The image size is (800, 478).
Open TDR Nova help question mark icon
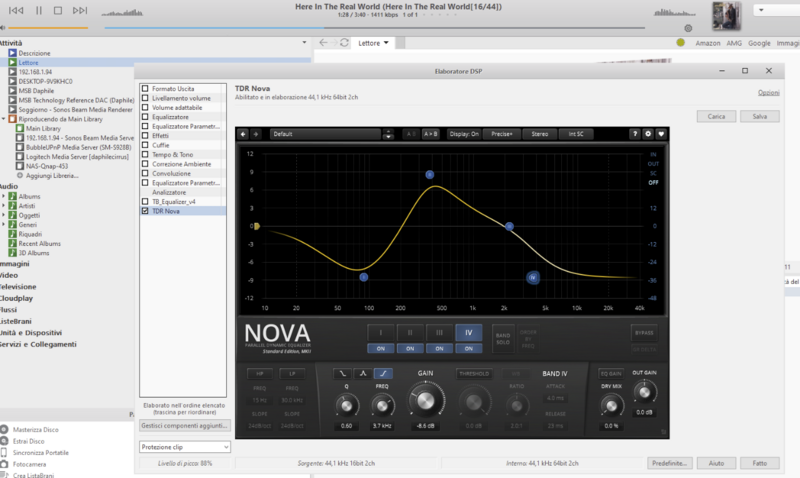tap(635, 133)
